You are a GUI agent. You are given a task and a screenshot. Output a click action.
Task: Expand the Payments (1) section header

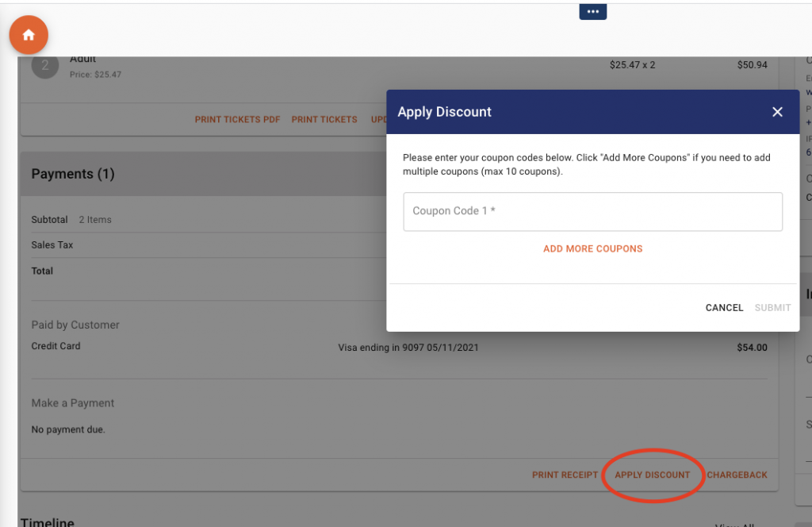72,174
